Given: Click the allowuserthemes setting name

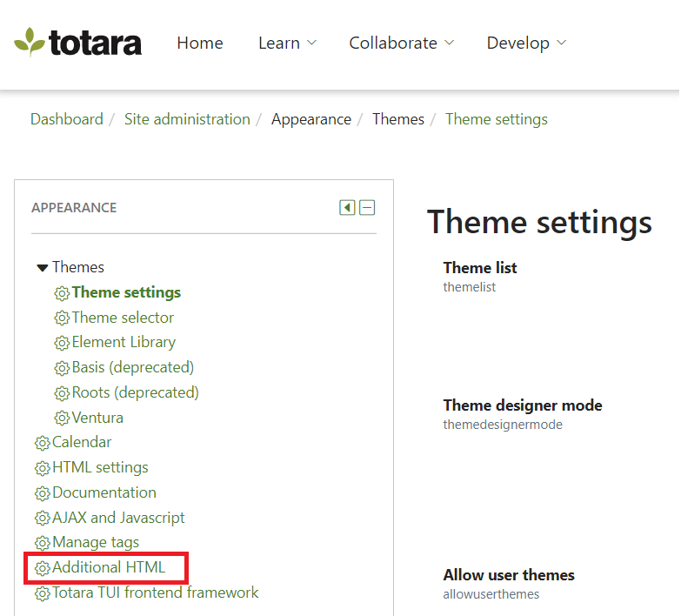Looking at the screenshot, I should click(491, 594).
